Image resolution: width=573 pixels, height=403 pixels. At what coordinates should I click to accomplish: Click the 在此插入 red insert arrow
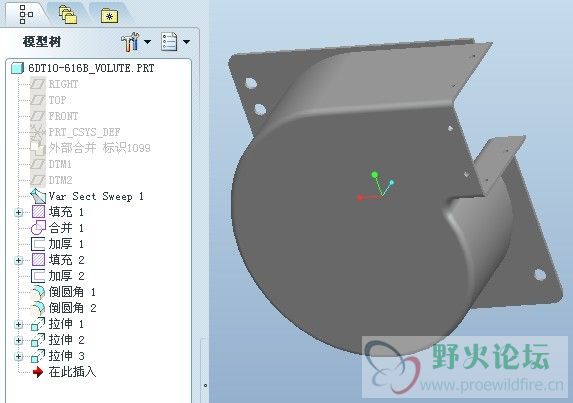click(x=38, y=372)
